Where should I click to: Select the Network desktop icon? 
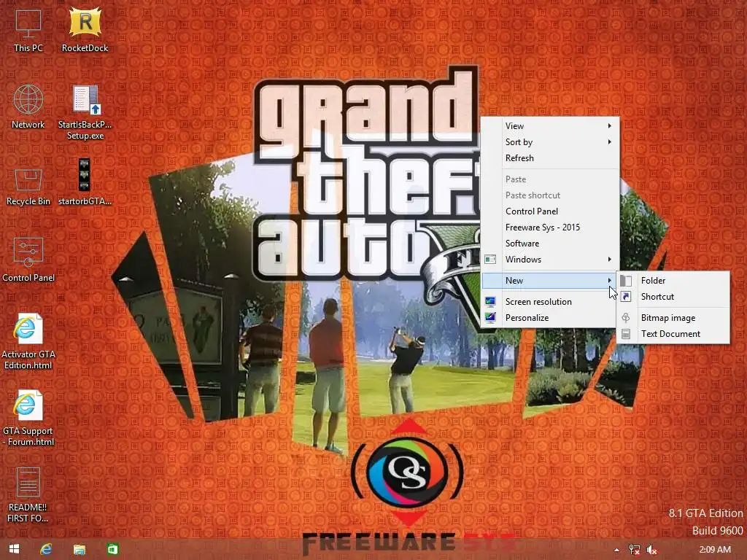pyautogui.click(x=28, y=106)
